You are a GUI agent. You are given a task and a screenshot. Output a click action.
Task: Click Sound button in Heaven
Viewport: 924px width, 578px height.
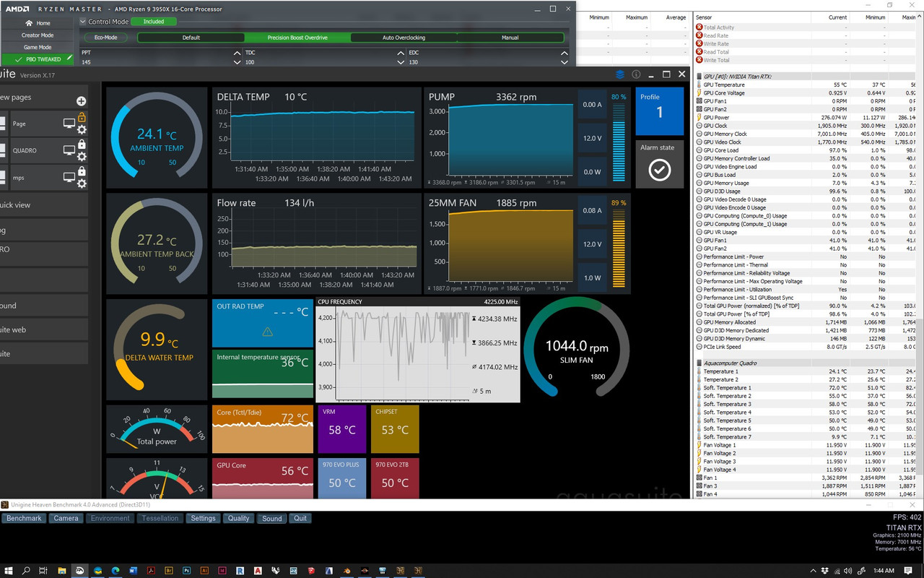[x=272, y=518]
